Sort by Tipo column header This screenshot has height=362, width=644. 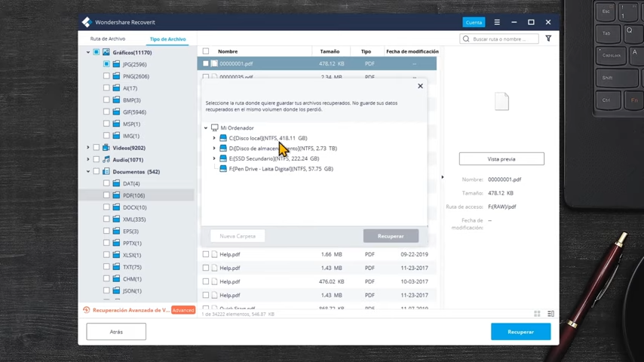(366, 51)
